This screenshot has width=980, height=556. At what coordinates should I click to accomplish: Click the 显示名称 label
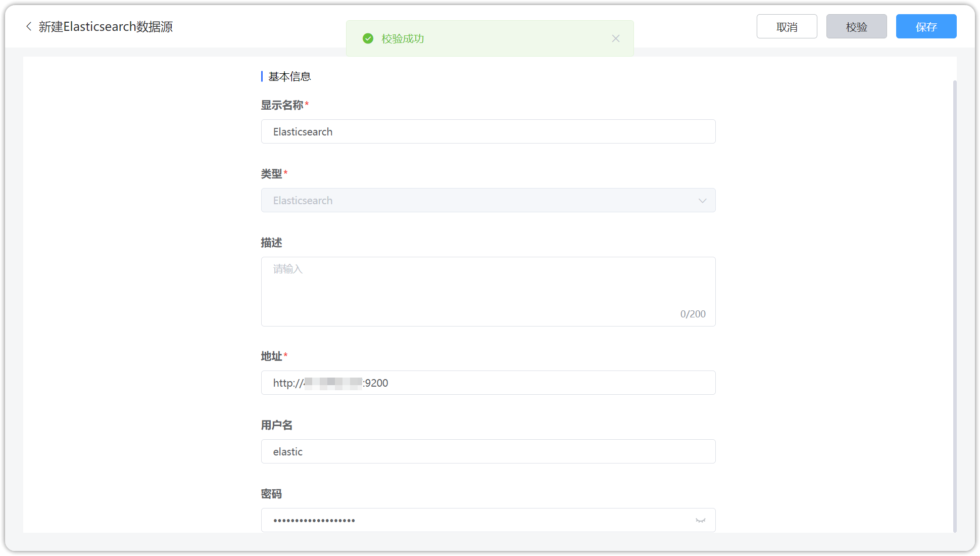pyautogui.click(x=282, y=105)
